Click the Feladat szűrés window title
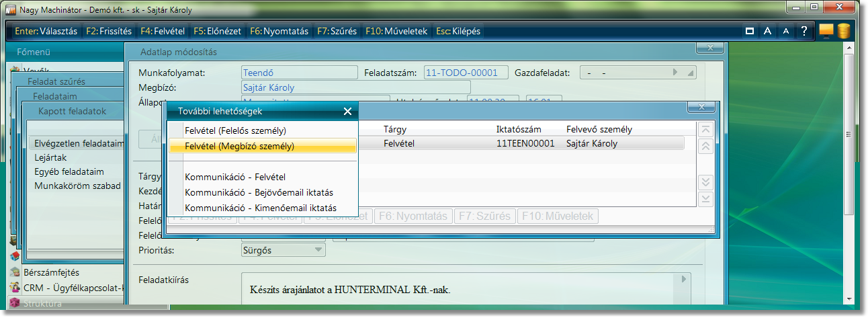Viewport: 868px width, 318px height. (56, 81)
